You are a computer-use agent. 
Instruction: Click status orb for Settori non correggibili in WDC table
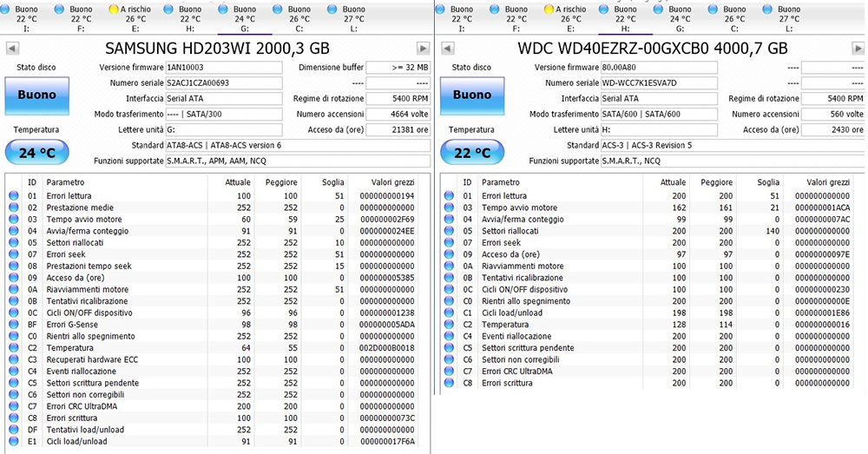pos(449,359)
